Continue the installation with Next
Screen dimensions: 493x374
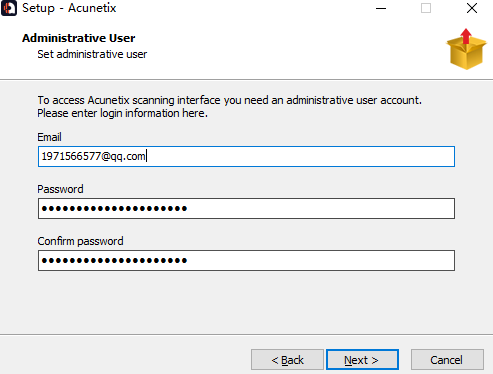362,360
